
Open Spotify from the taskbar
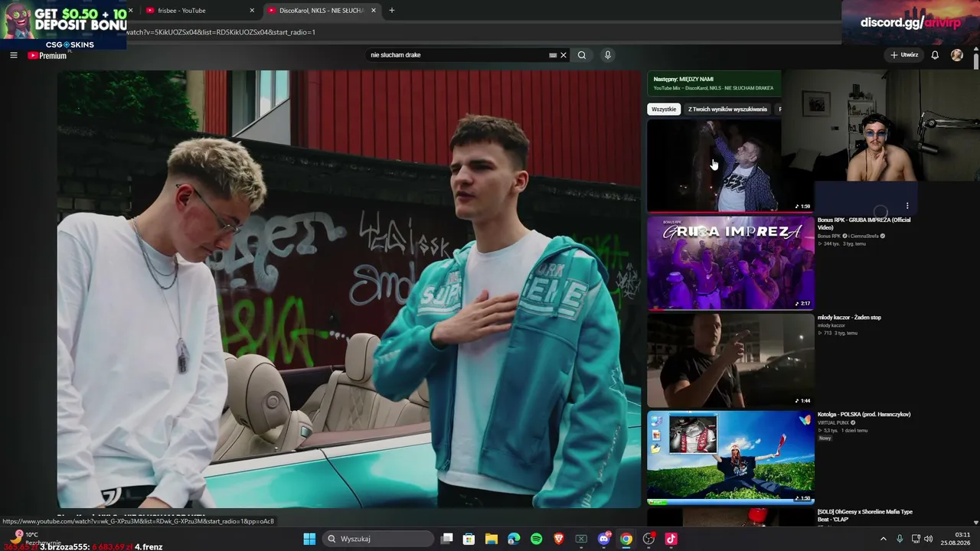[536, 539]
